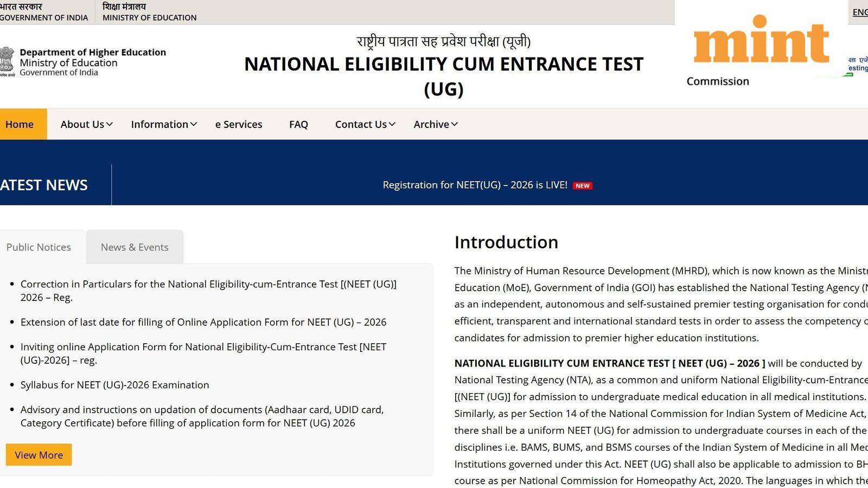Open Syllabus for NEET (UG)-2026 Examination link

(114, 385)
